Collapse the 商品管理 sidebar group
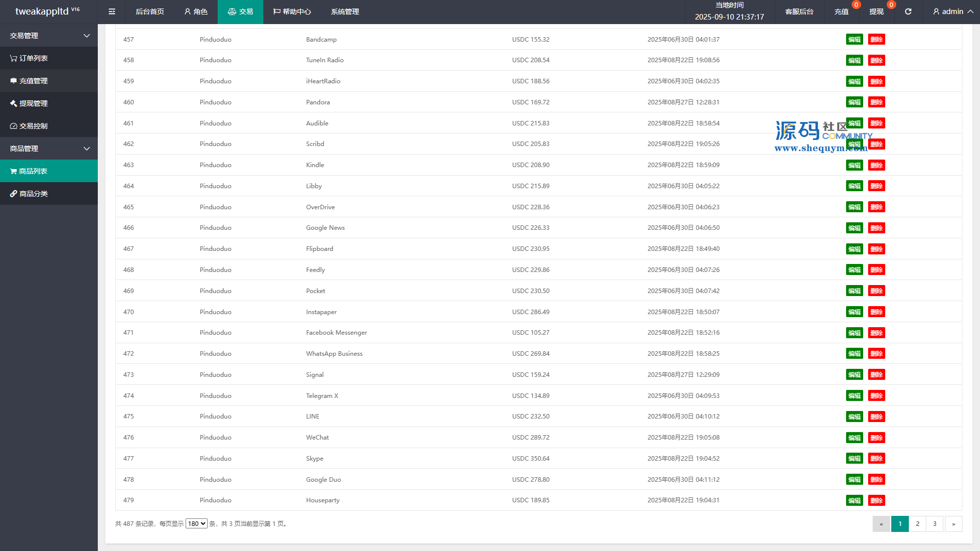980x551 pixels. pyautogui.click(x=49, y=149)
